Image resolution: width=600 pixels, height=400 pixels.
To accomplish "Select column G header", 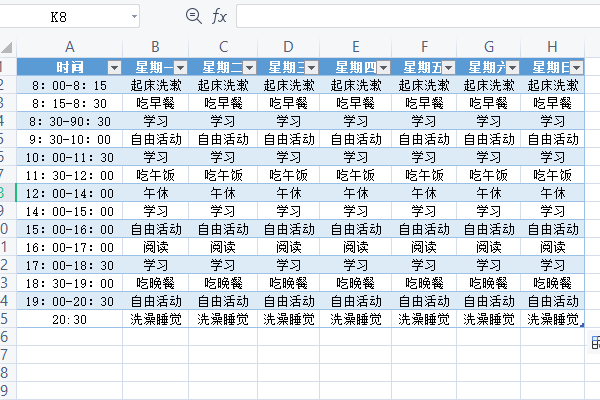I will point(489,47).
